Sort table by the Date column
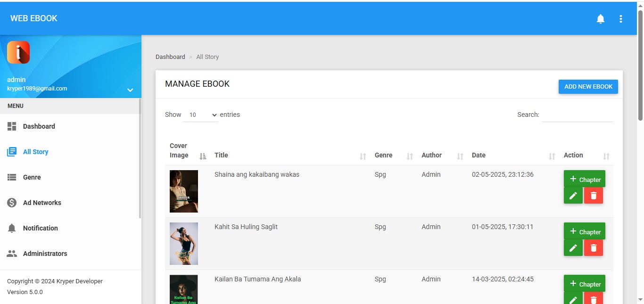 (x=552, y=156)
